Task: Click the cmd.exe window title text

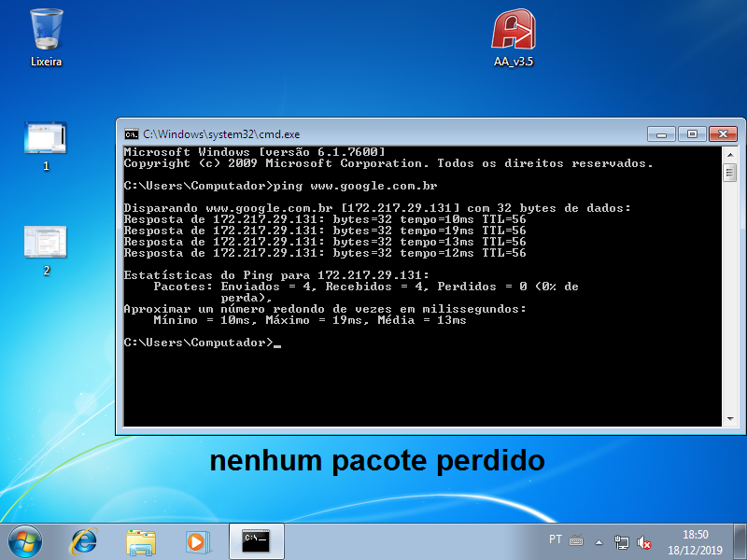Action: point(221,134)
